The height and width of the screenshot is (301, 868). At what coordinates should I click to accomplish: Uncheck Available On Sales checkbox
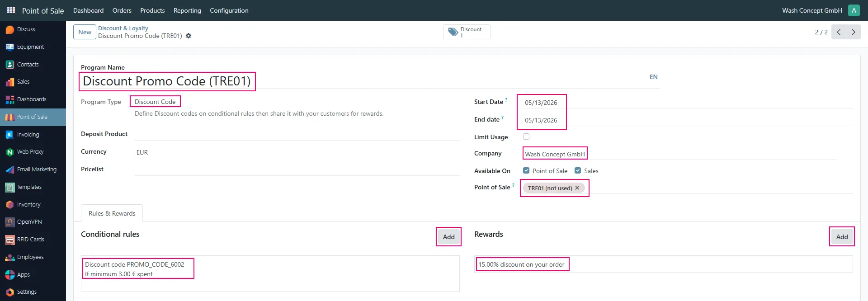point(578,170)
